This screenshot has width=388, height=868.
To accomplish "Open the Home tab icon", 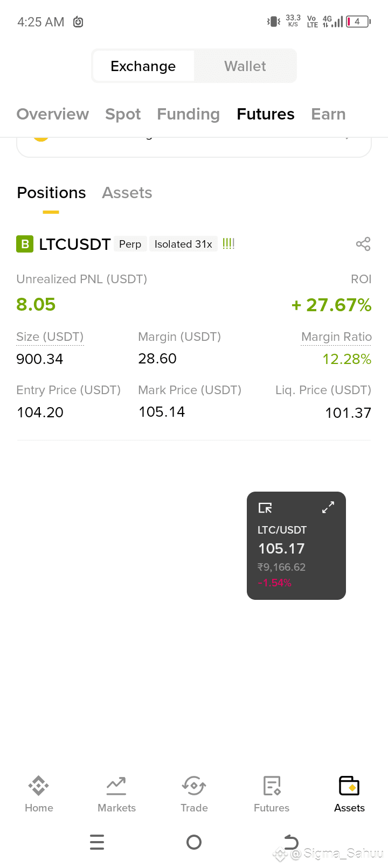I will tap(39, 786).
